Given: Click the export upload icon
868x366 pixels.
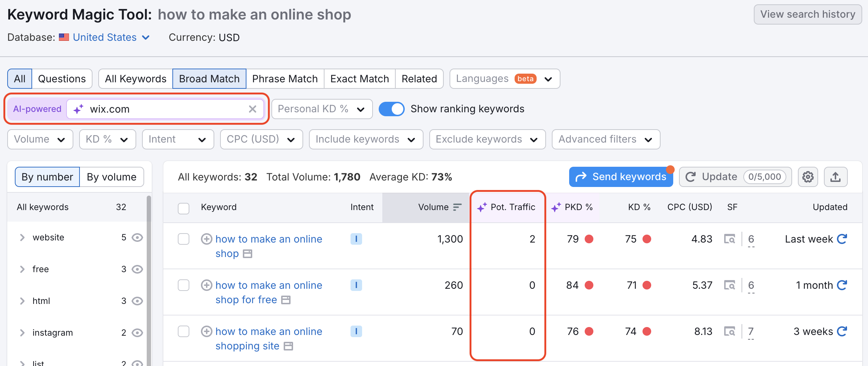Looking at the screenshot, I should point(835,177).
